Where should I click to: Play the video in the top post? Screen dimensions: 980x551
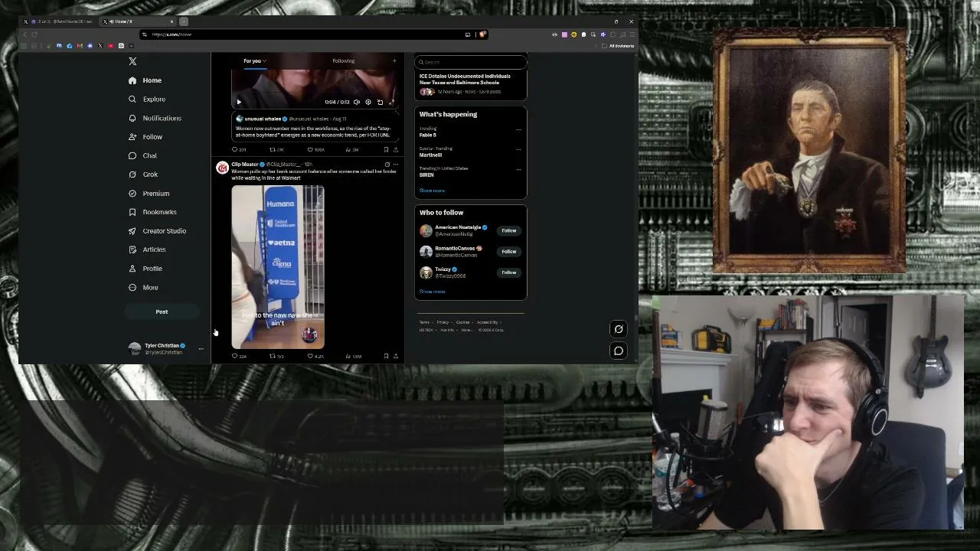point(239,102)
